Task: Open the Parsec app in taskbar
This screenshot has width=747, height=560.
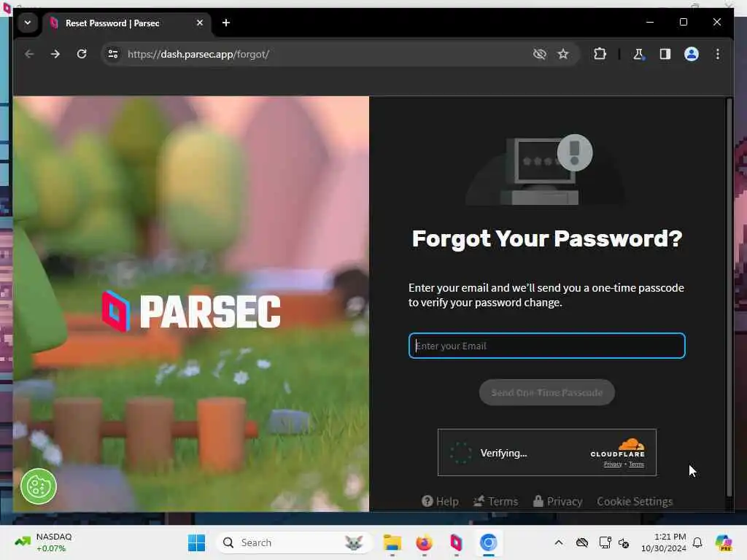Action: pyautogui.click(x=456, y=542)
